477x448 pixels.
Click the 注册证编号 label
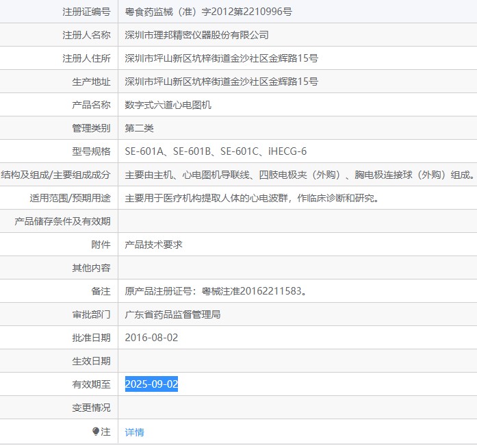click(x=86, y=12)
